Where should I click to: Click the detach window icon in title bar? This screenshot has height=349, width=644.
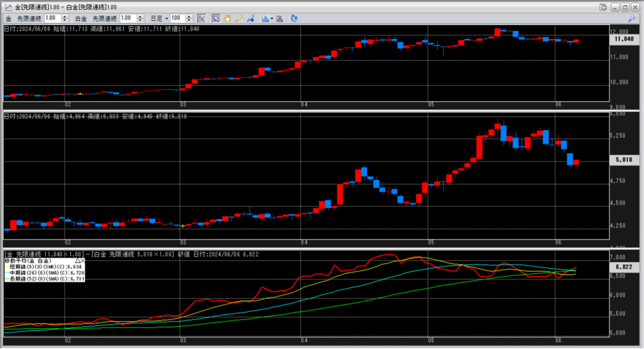(604, 6)
